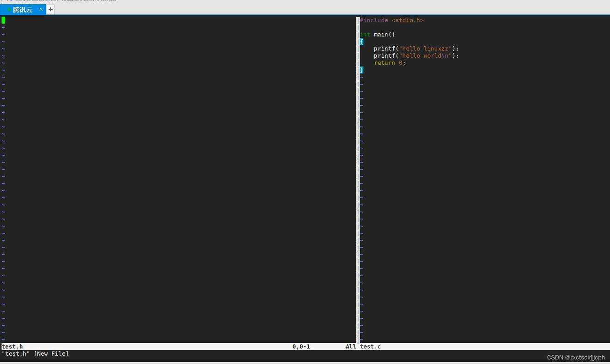This screenshot has width=610, height=364.
Task: Click the test.c status line label
Action: 370,346
